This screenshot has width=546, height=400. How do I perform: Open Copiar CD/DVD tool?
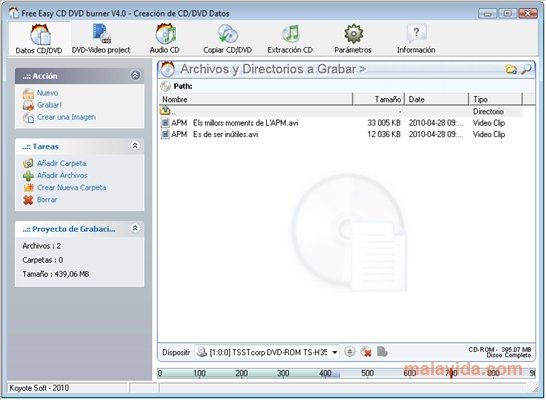(x=227, y=39)
